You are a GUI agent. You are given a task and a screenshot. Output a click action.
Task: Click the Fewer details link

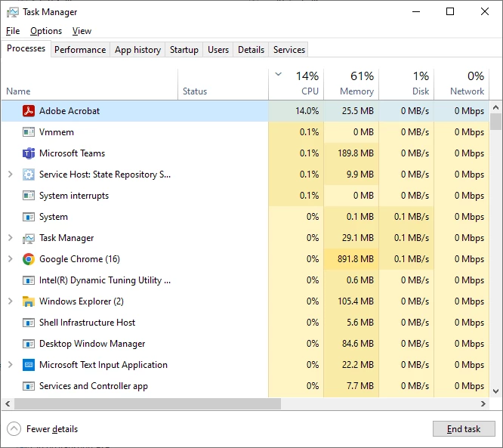52,429
